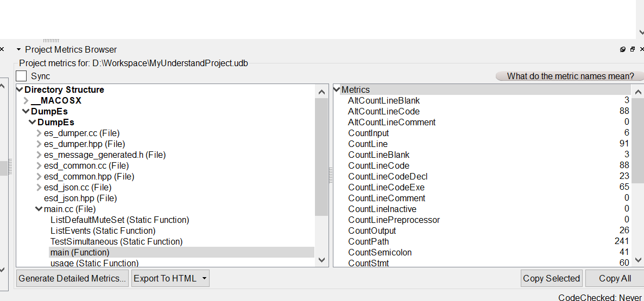Click Generate Detailed Metrics button
644x301 pixels.
click(x=72, y=278)
